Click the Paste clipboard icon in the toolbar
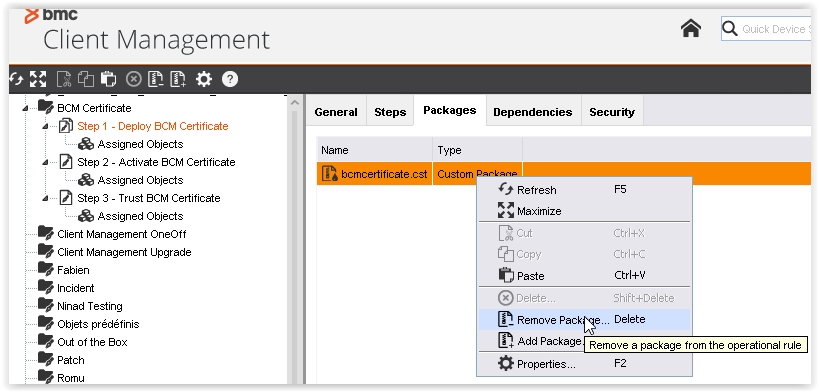Image resolution: width=819 pixels, height=392 pixels. (108, 79)
